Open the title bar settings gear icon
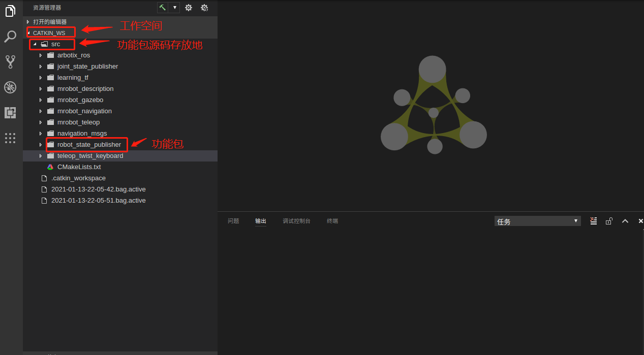This screenshot has width=644, height=355. [x=188, y=7]
